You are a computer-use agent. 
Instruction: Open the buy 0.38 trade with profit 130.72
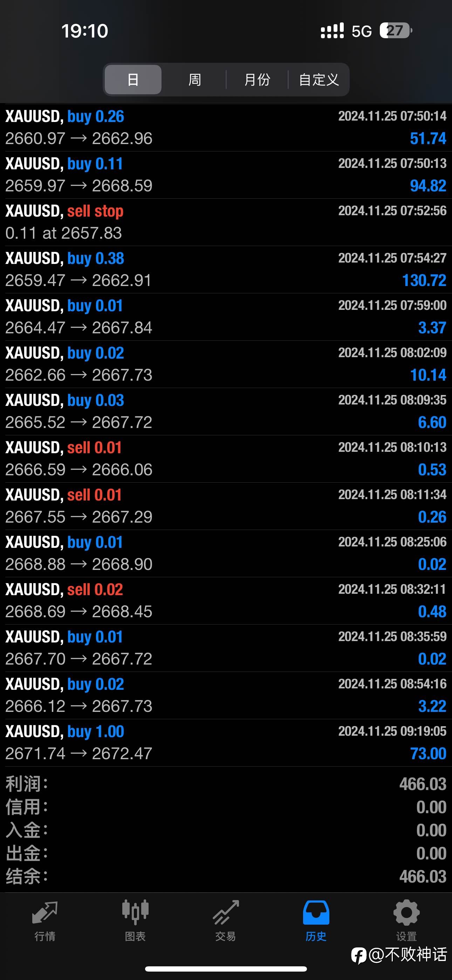pos(226,269)
